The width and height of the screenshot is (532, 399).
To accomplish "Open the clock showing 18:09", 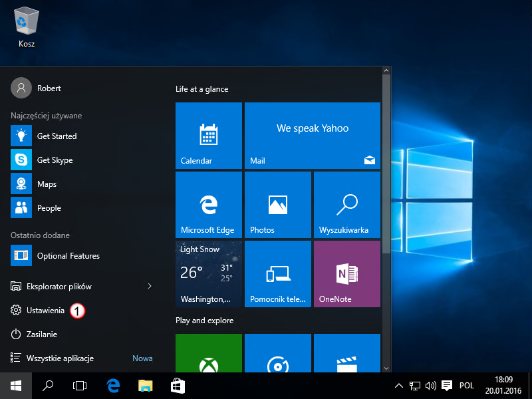I will tap(503, 386).
